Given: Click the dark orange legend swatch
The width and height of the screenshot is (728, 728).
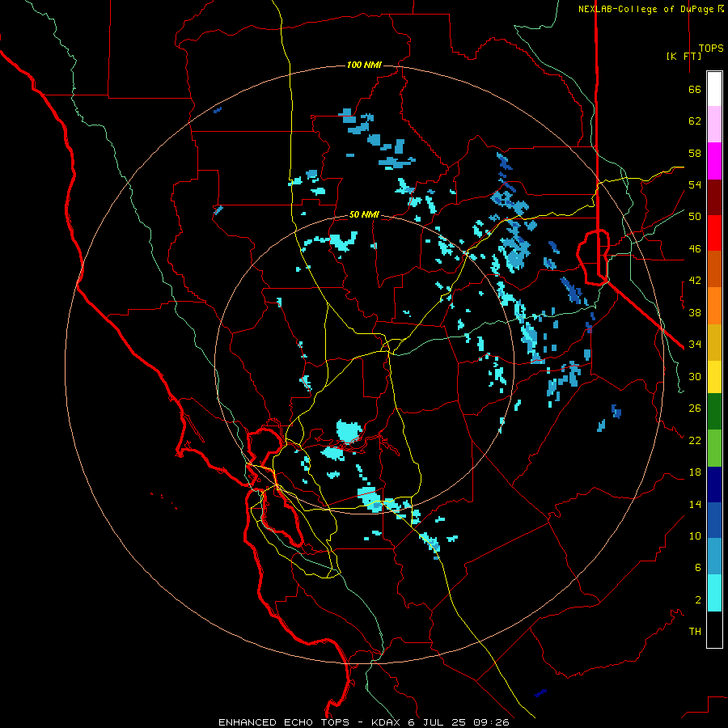Looking at the screenshot, I should (714, 269).
